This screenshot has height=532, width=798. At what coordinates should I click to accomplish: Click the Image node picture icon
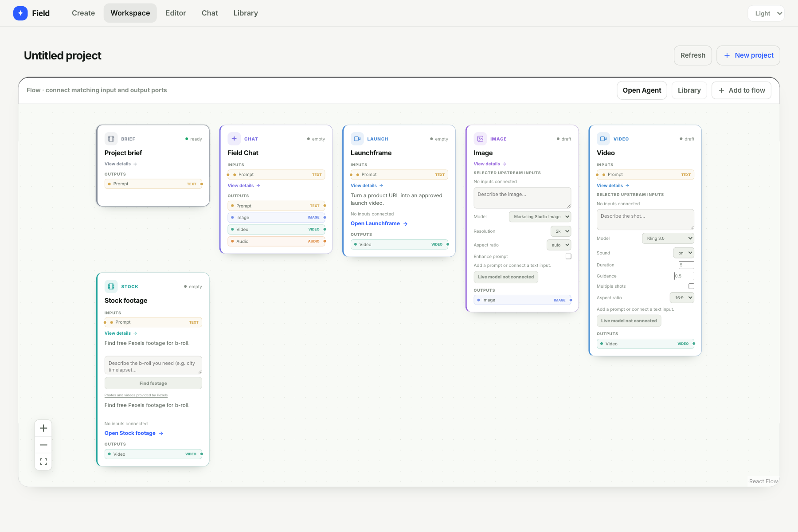point(480,139)
